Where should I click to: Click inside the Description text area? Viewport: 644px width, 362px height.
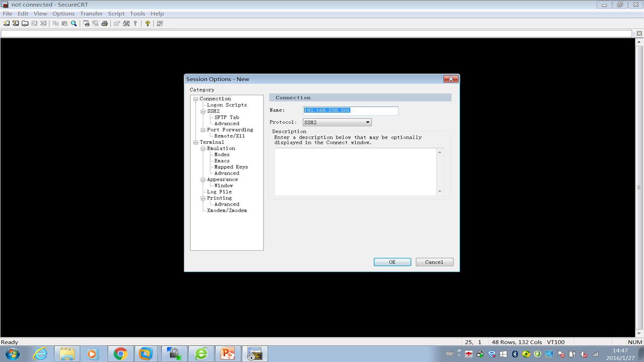click(x=355, y=171)
